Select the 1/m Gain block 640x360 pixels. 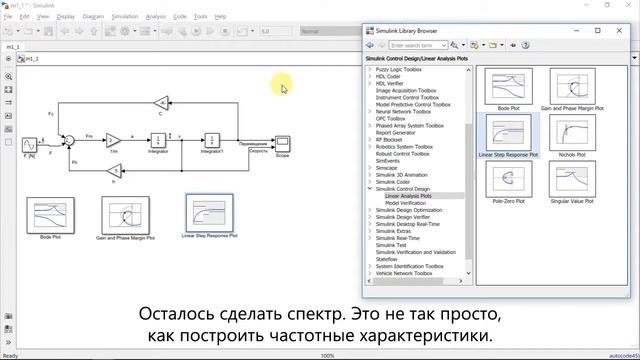click(x=113, y=140)
